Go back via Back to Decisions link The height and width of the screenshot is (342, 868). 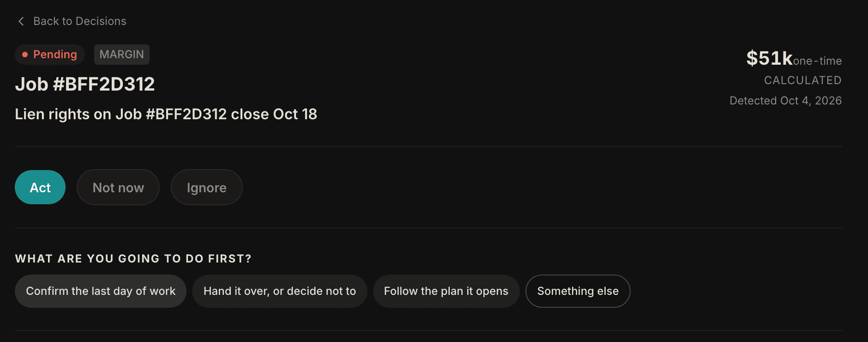[x=72, y=21]
